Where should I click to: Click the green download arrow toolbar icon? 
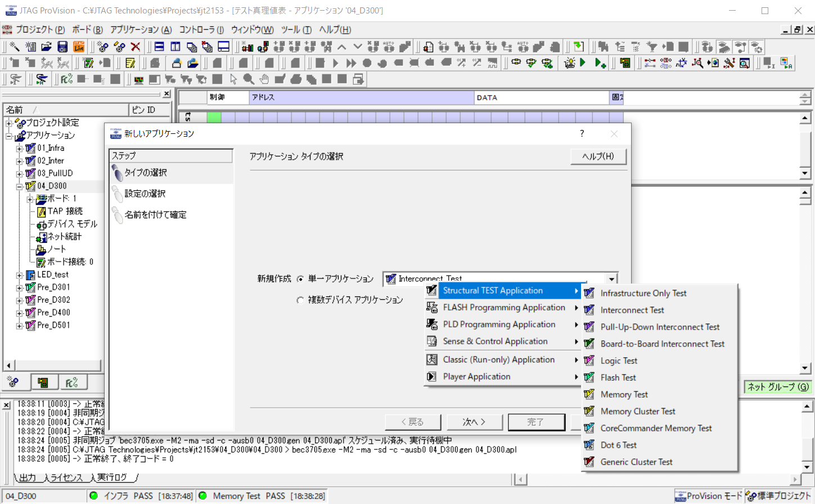[x=578, y=47]
